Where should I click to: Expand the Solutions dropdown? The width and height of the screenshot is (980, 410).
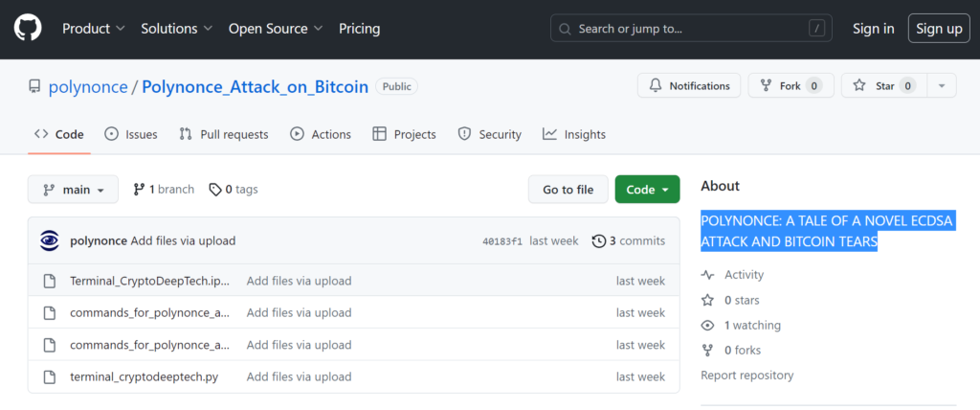(177, 29)
